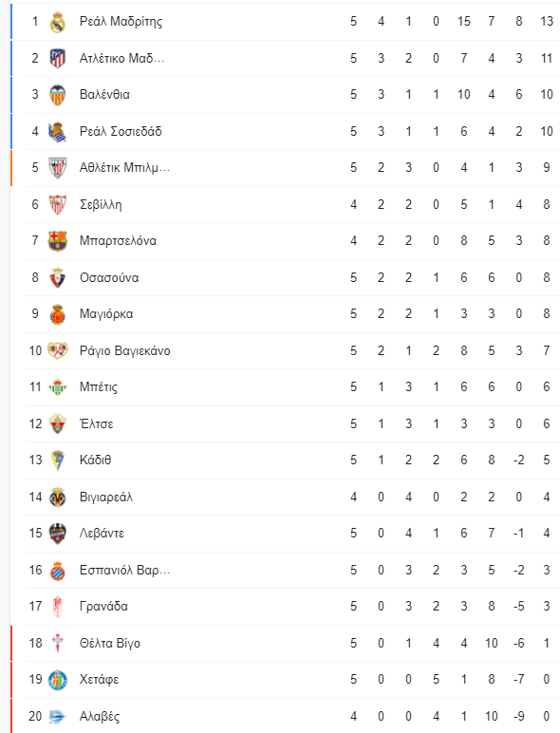The width and height of the screenshot is (560, 733).
Task: Select the Ράγιο Βαγιεκάνο team name
Action: click(124, 350)
